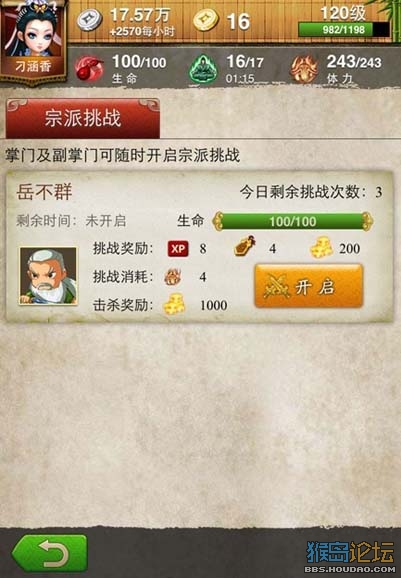The image size is (401, 578).
Task: Tap the player avatar 刁涵香
Action: tap(33, 40)
